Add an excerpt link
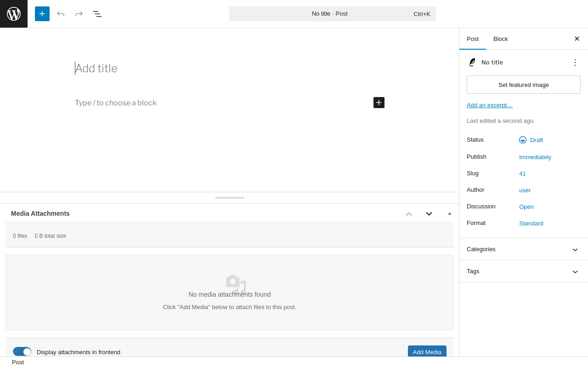Image resolution: width=588 pixels, height=368 pixels. coord(490,105)
